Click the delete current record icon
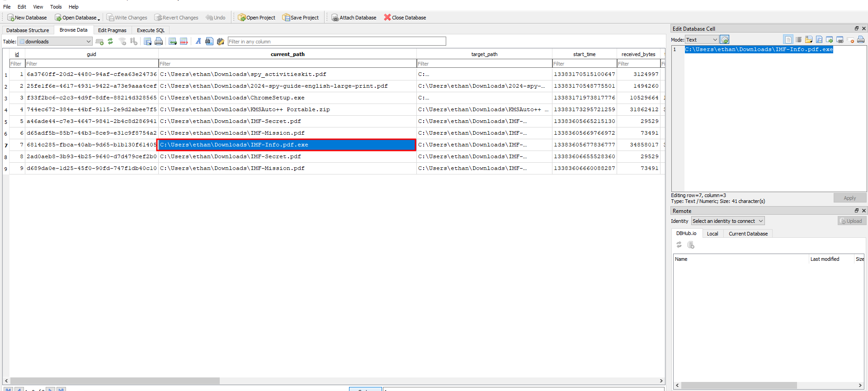This screenshot has width=868, height=391. click(184, 42)
